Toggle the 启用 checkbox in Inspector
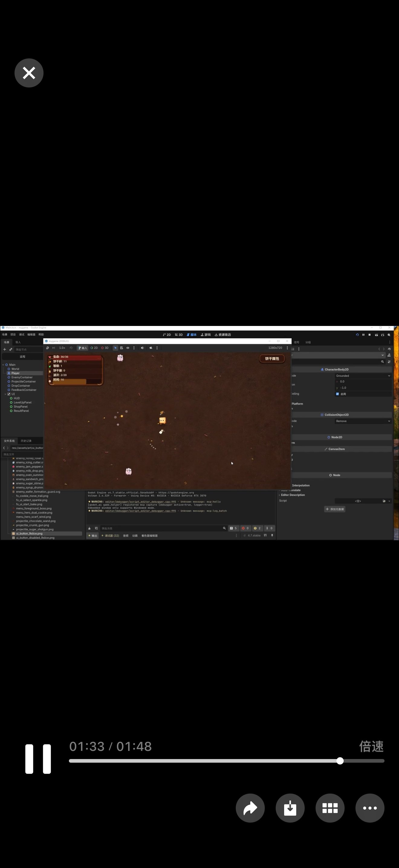This screenshot has height=868, width=399. pos(337,394)
